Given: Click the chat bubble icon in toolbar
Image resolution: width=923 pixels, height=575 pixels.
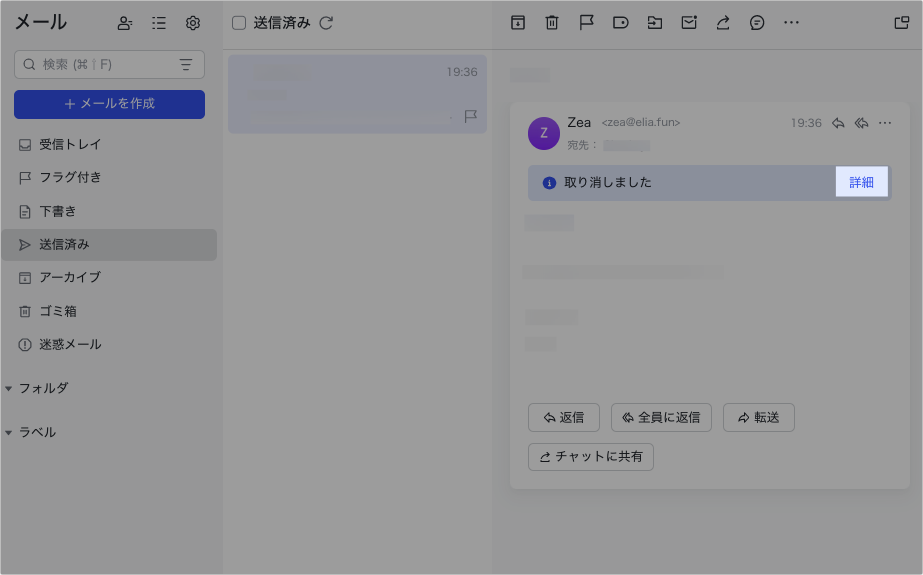Looking at the screenshot, I should click(757, 23).
